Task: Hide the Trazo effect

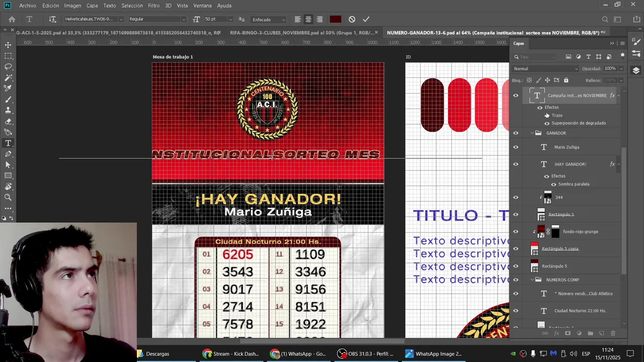Action: [547, 116]
